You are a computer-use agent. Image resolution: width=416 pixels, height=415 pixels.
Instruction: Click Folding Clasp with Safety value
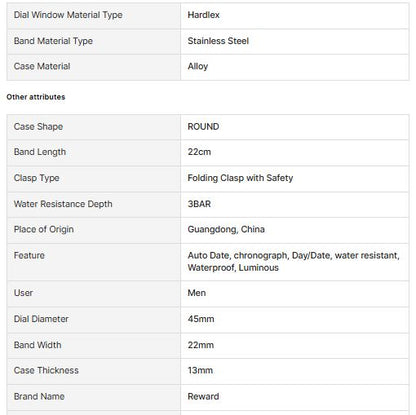click(240, 178)
